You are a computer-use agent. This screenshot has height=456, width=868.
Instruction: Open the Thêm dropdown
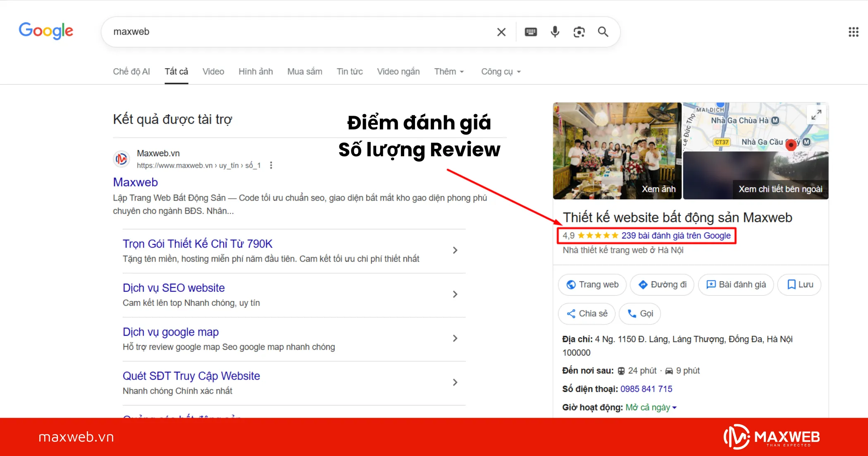point(449,71)
